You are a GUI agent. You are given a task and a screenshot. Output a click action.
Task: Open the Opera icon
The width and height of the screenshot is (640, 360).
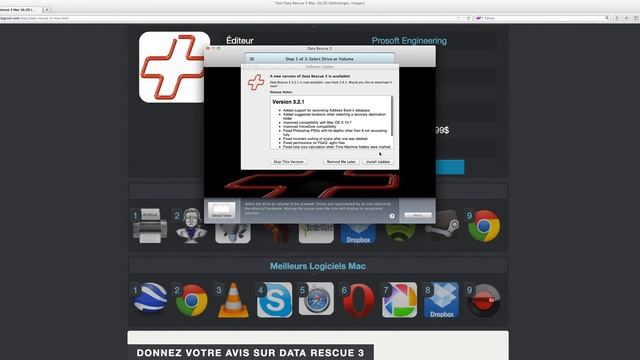click(x=358, y=301)
